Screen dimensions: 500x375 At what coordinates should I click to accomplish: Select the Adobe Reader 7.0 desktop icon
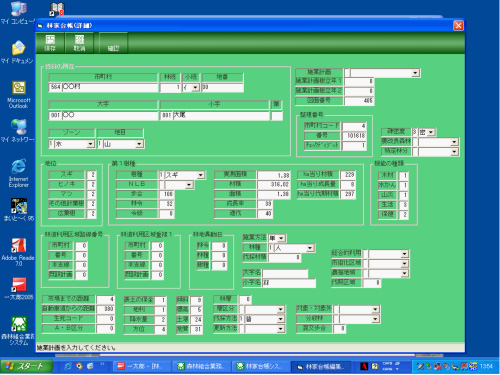point(18,252)
